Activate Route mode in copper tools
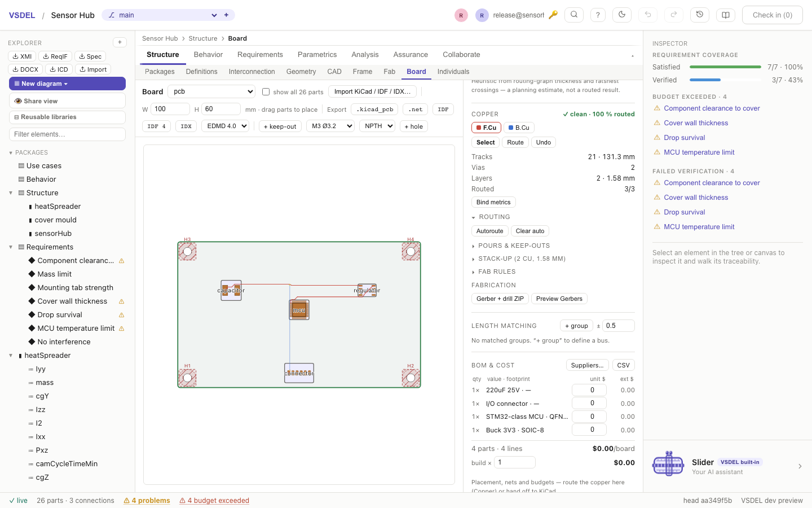Screen dimensions: 812x508 515,142
